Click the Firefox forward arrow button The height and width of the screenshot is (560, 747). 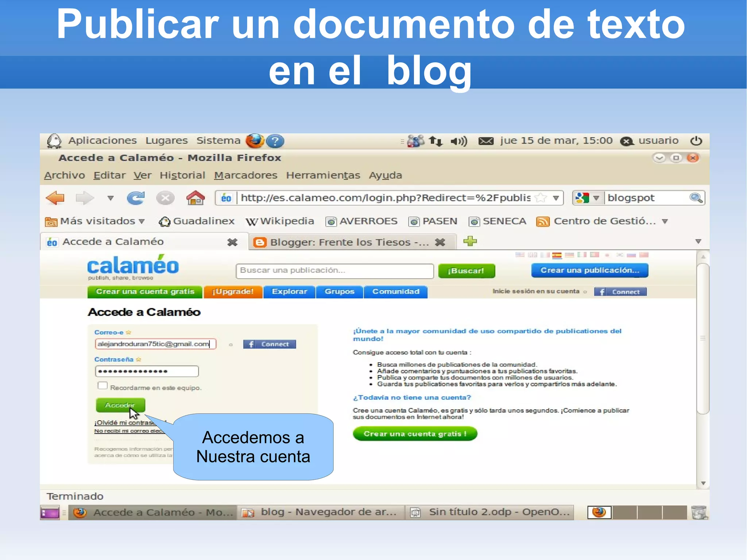point(85,198)
